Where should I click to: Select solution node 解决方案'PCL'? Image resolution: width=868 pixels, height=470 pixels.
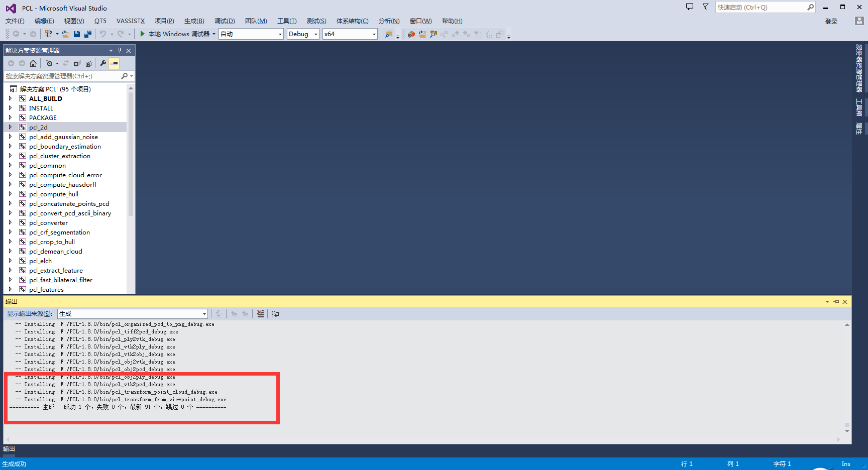click(x=55, y=89)
